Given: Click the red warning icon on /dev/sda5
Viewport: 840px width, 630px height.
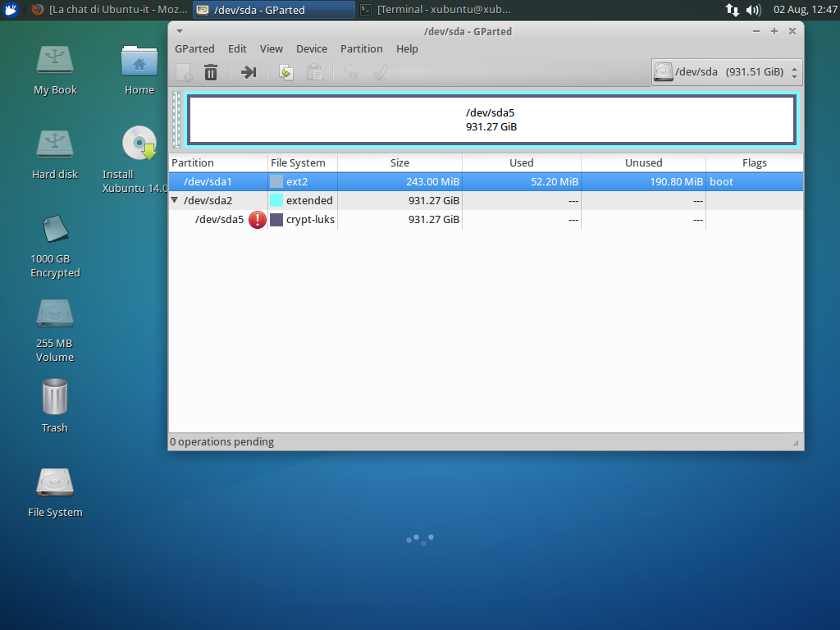Looking at the screenshot, I should (x=258, y=220).
